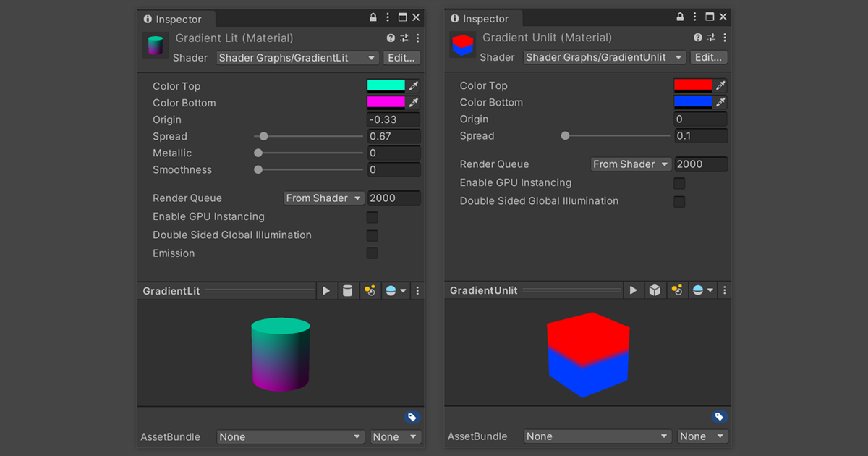Click the Gradient Unlit material thumbnail icon
Viewport: 868px width, 456px height.
click(x=462, y=46)
